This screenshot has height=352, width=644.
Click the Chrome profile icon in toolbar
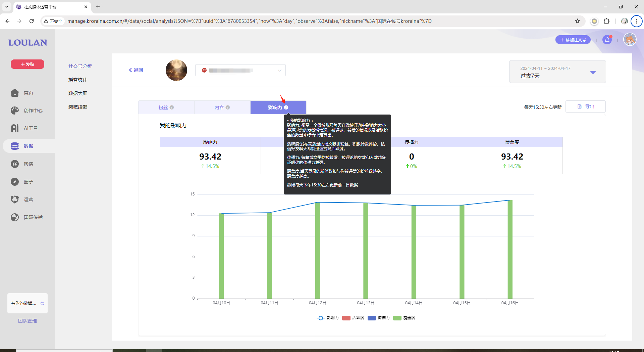(624, 21)
